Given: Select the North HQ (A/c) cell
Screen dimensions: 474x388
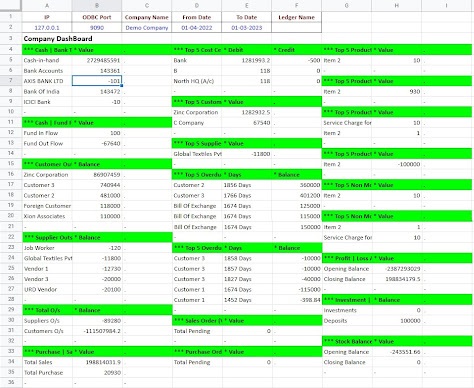Looking at the screenshot, I should point(197,81).
